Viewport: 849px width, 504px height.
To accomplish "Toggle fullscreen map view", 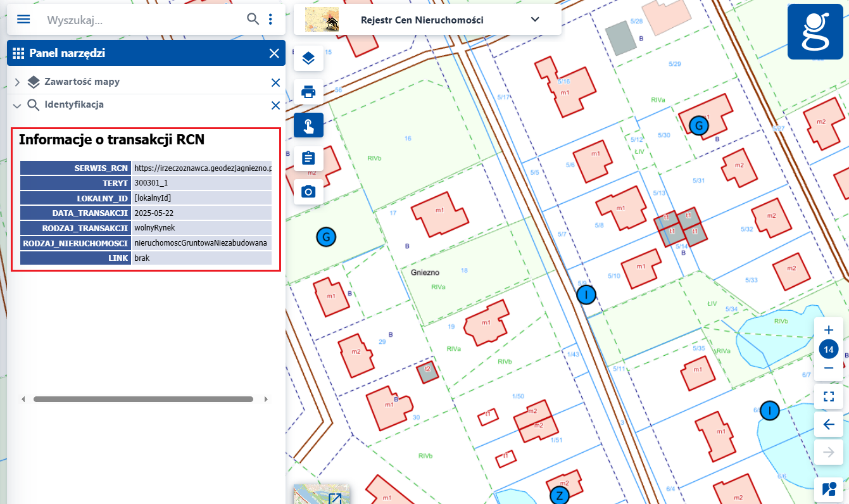I will coord(829,397).
